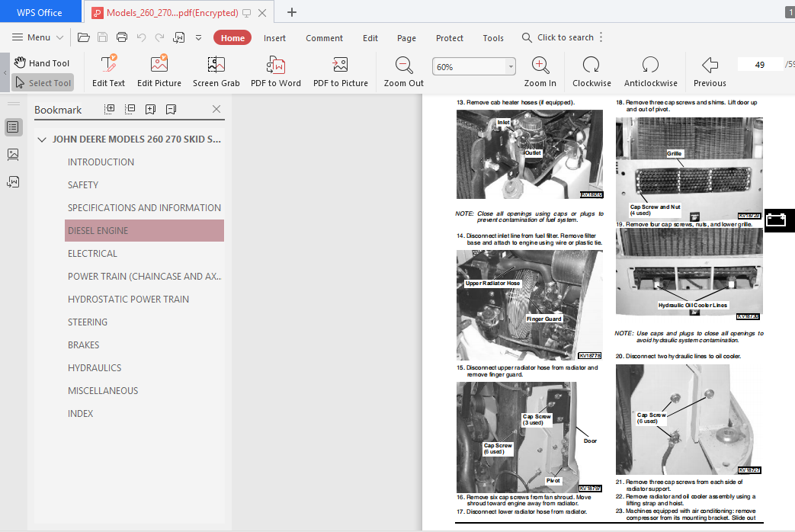Open the thumbnail panel sidebar icon

[x=13, y=154]
